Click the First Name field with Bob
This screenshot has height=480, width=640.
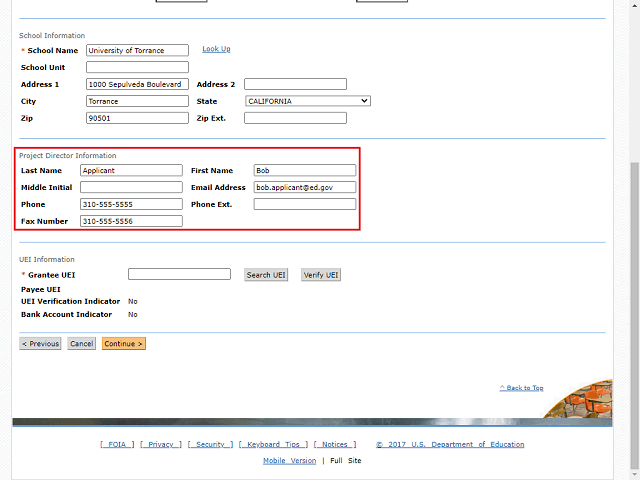coord(304,170)
